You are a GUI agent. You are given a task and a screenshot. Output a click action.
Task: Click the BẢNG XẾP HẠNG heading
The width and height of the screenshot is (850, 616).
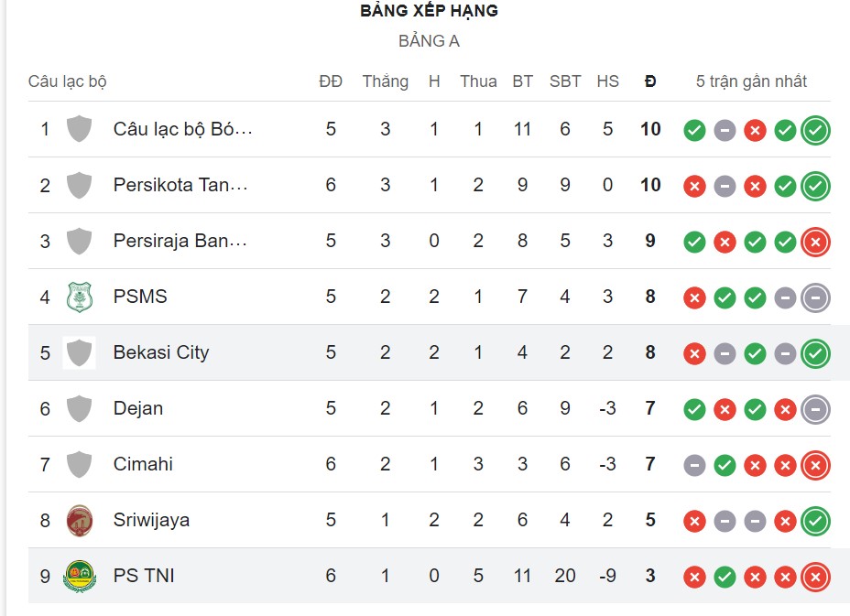tap(428, 12)
